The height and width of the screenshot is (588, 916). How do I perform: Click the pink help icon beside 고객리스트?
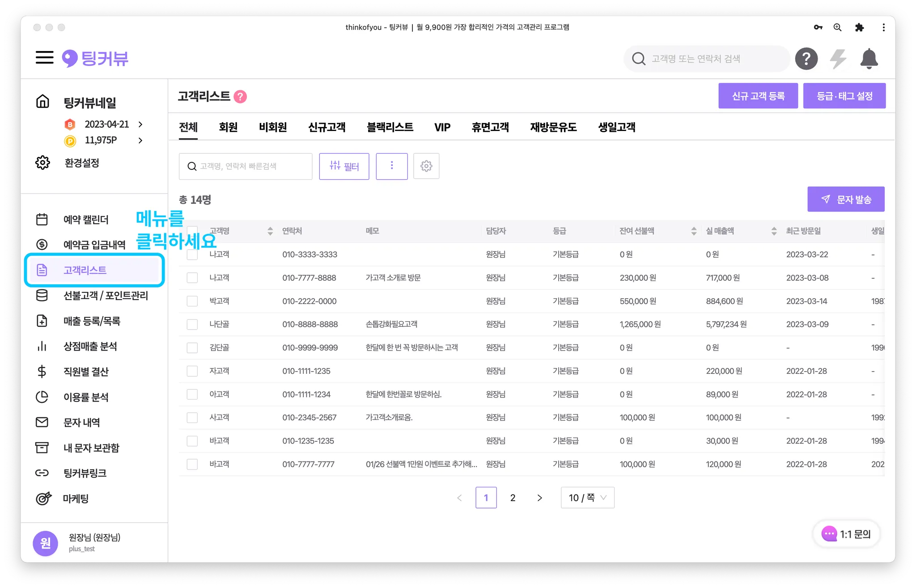click(240, 97)
